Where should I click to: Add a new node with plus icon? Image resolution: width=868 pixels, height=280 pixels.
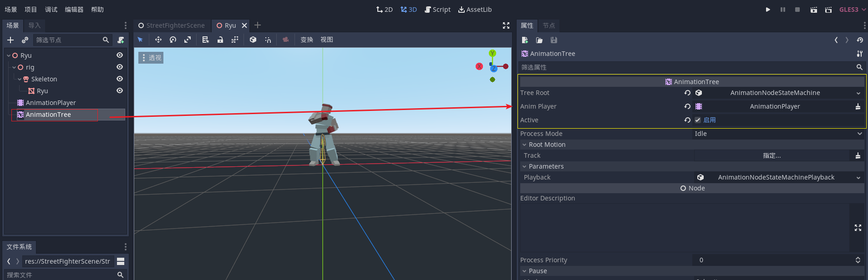(10, 40)
